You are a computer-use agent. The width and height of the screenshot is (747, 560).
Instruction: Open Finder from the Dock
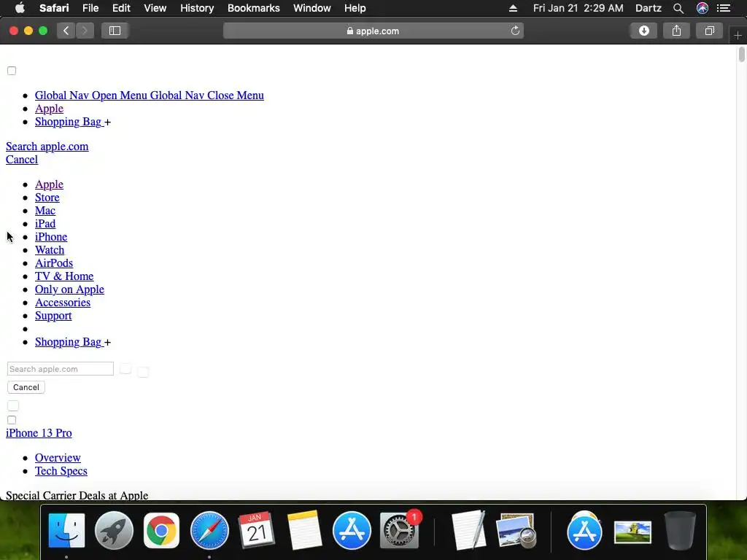click(66, 530)
